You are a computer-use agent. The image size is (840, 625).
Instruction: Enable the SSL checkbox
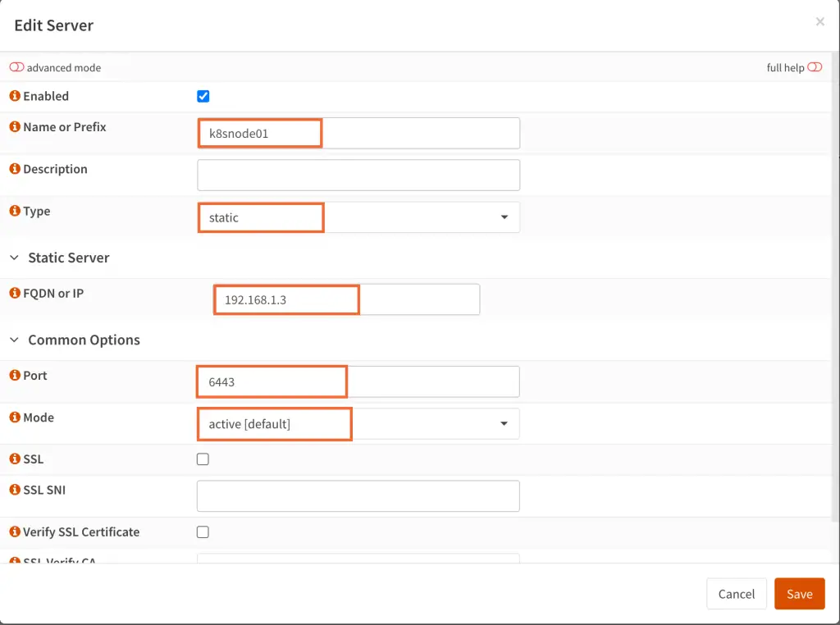[x=203, y=459]
